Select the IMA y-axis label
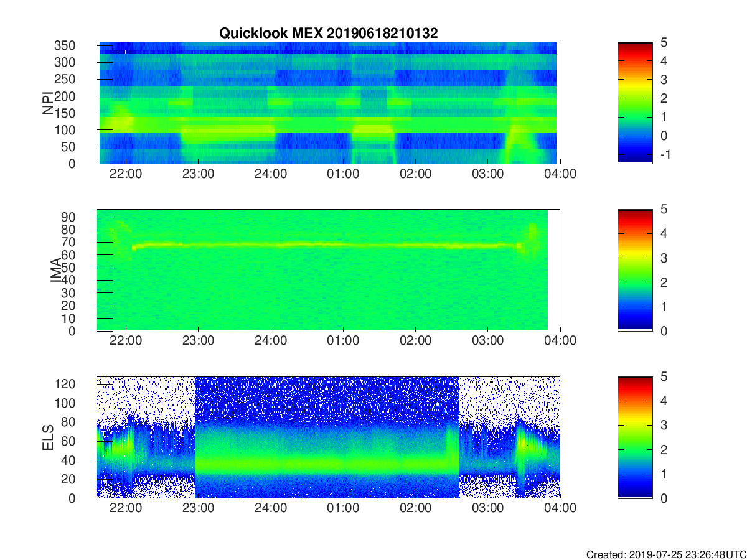747x560 pixels. 55,270
